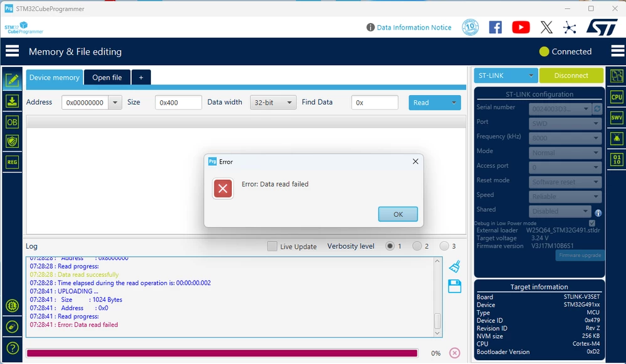Open the Facebook icon in header
This screenshot has height=364, width=626.
(496, 27)
